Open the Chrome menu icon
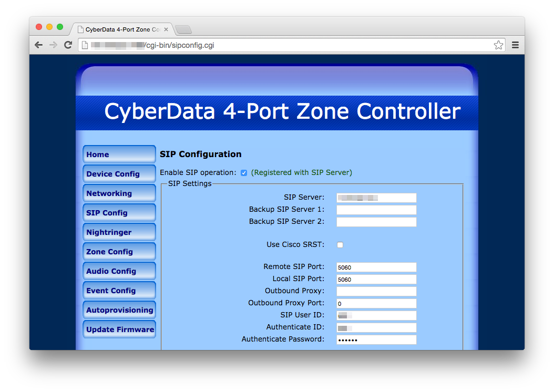Viewport: 554px width, 392px height. 515,45
